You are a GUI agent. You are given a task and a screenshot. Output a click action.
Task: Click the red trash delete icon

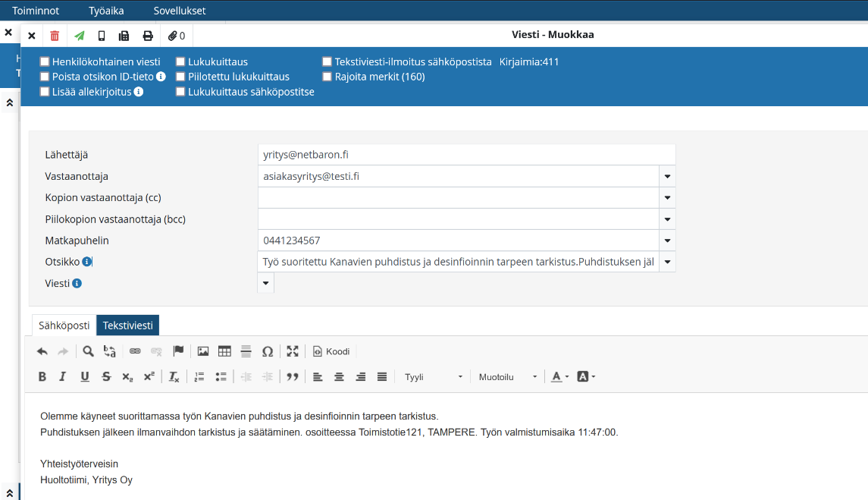[x=55, y=36]
